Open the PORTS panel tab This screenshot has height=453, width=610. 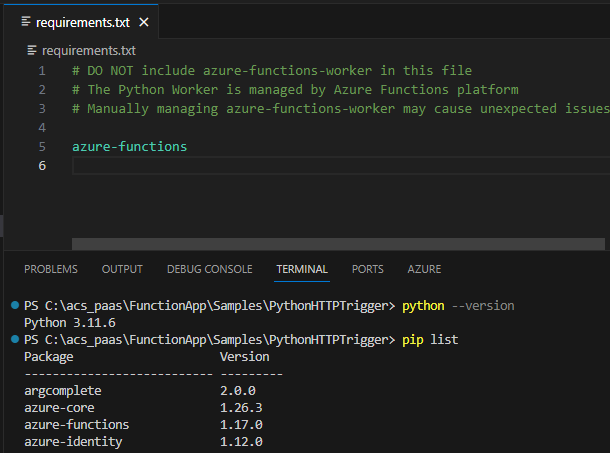pos(368,269)
